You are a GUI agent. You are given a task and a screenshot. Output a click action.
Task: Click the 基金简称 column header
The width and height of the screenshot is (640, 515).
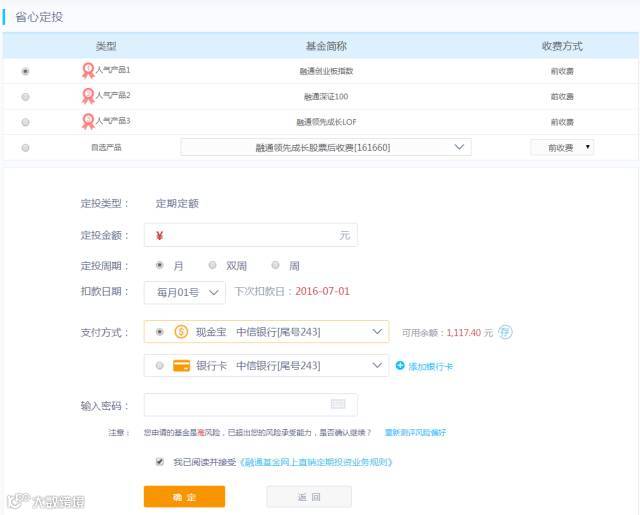pyautogui.click(x=326, y=46)
